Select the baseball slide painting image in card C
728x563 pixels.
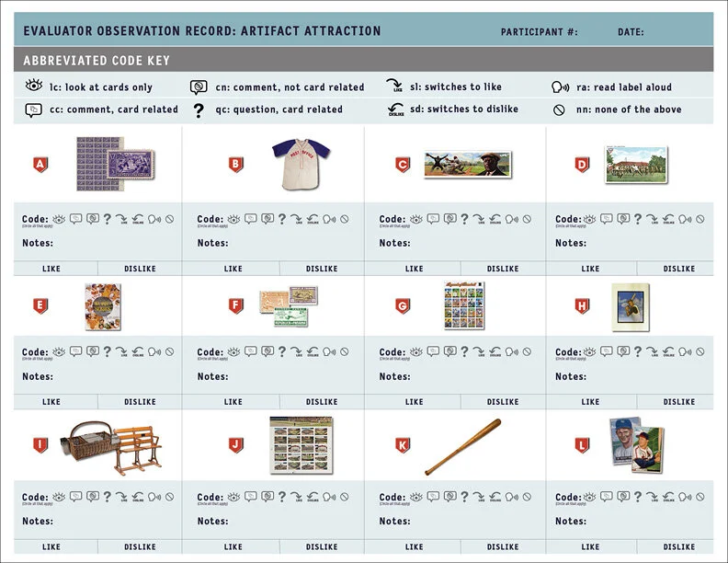(468, 165)
